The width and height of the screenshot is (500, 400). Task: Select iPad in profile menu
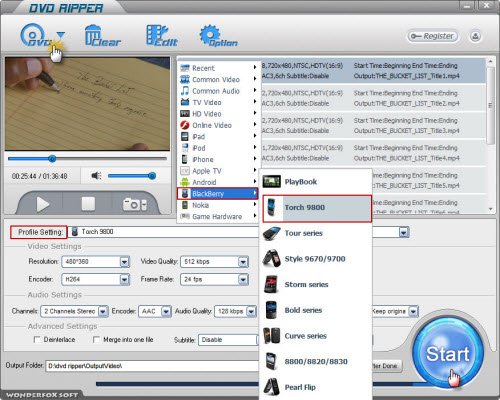[x=219, y=137]
